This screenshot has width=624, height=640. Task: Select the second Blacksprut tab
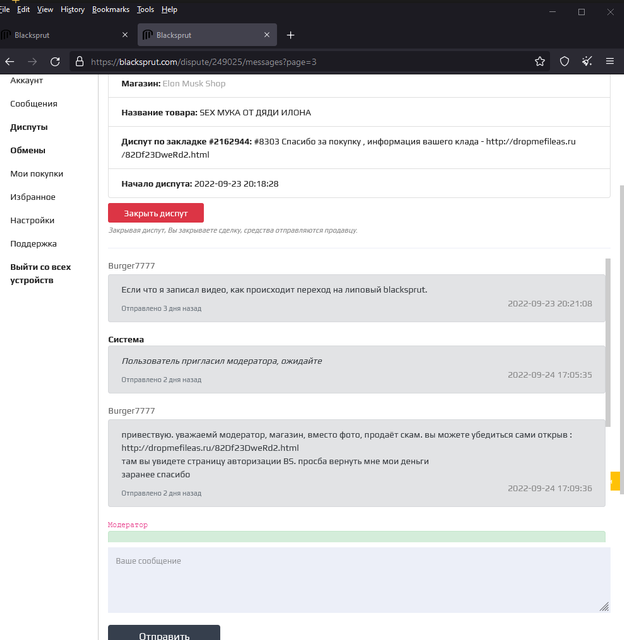tap(207, 35)
